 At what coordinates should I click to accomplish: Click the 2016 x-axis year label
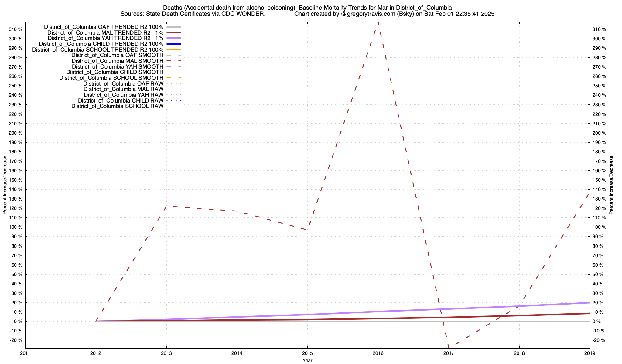pos(378,353)
